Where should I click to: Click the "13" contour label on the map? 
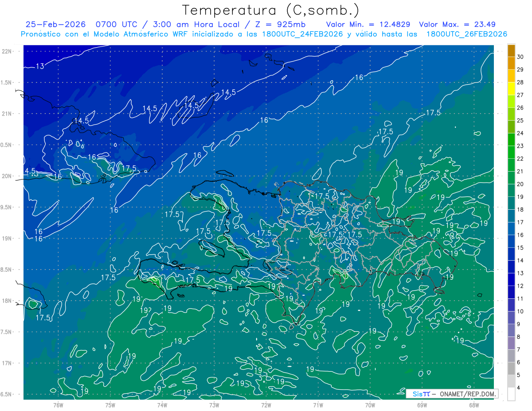pos(40,67)
